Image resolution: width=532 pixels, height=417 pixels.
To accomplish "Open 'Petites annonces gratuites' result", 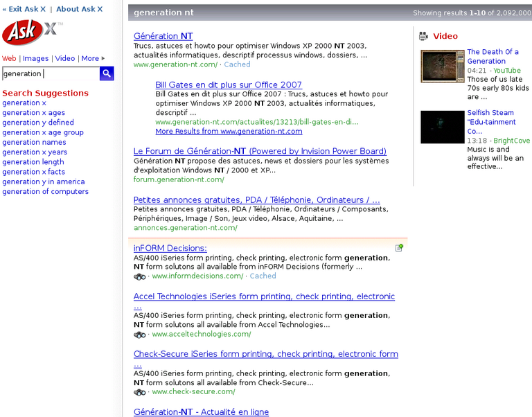I will pos(257,200).
